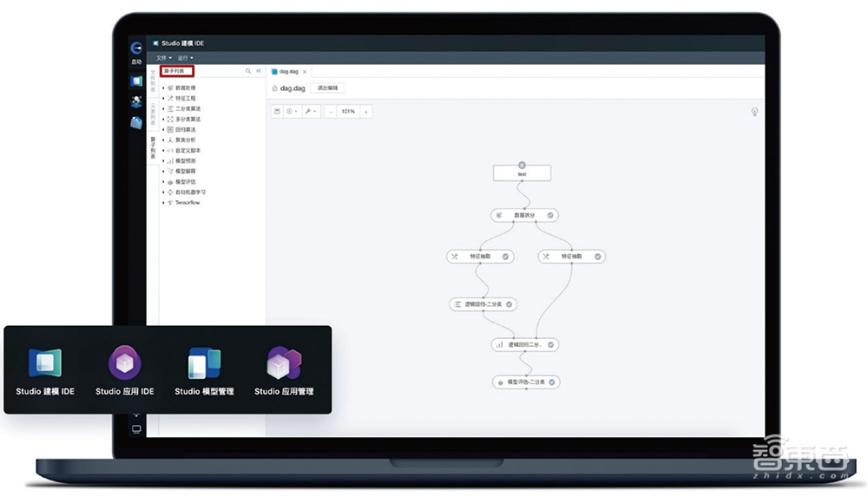Launch the Studio 应用 IDE app icon
This screenshot has width=868, height=496.
click(124, 363)
